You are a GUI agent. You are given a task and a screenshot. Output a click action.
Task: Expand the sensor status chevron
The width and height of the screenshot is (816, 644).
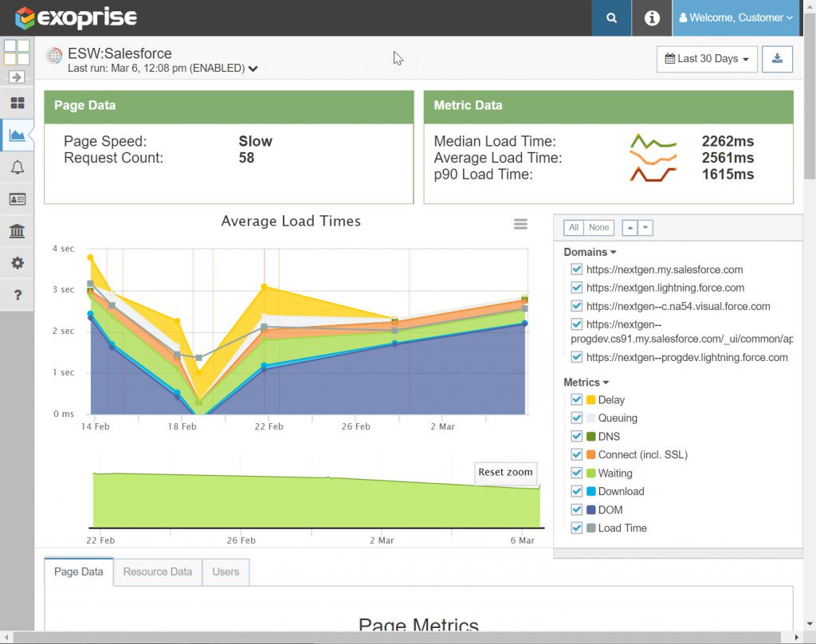click(x=253, y=69)
